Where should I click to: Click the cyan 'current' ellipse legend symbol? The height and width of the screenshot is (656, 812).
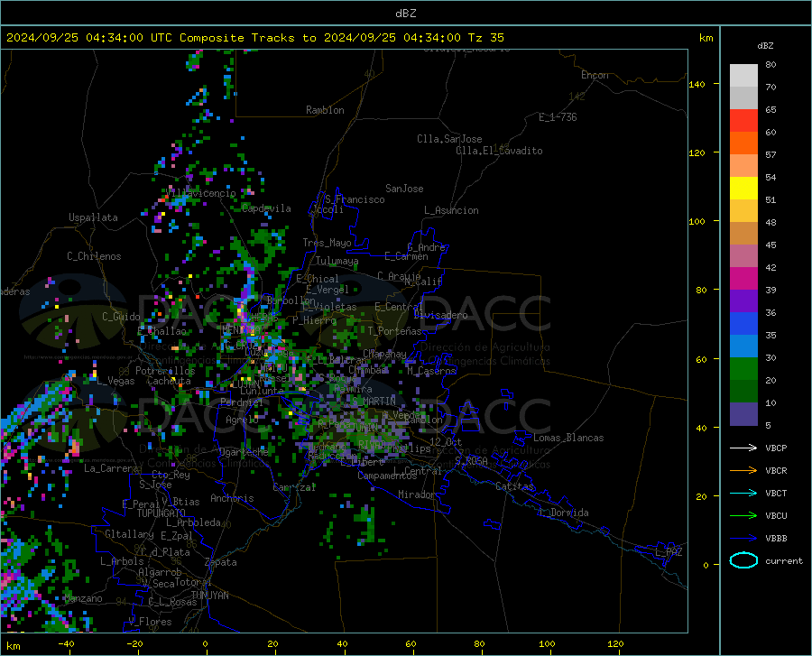[743, 560]
